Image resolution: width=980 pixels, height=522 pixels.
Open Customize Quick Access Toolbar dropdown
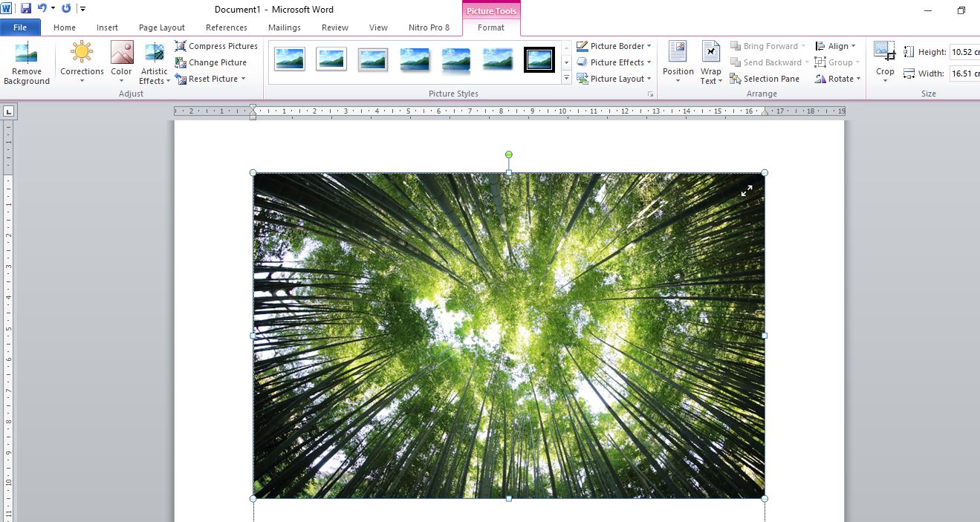tap(82, 9)
